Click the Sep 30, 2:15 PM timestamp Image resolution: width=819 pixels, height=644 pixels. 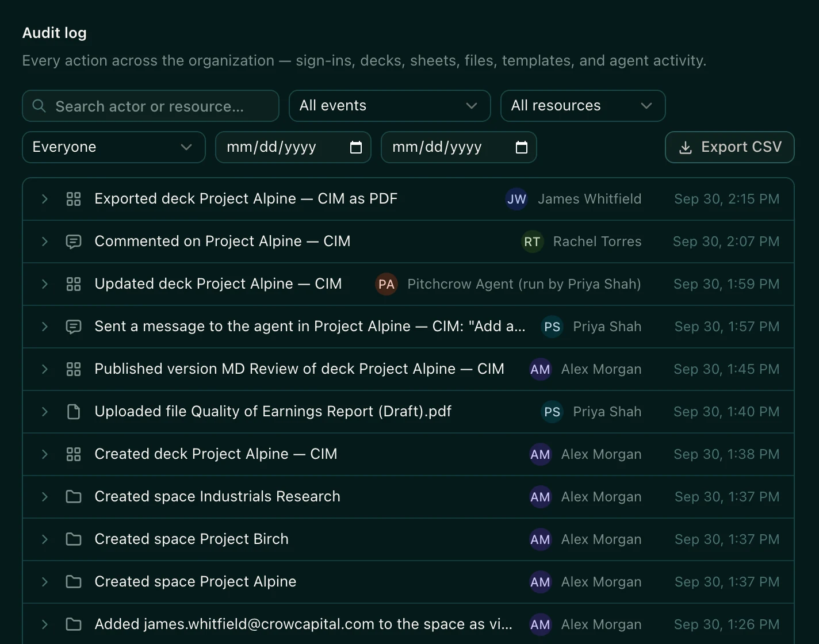pos(726,199)
